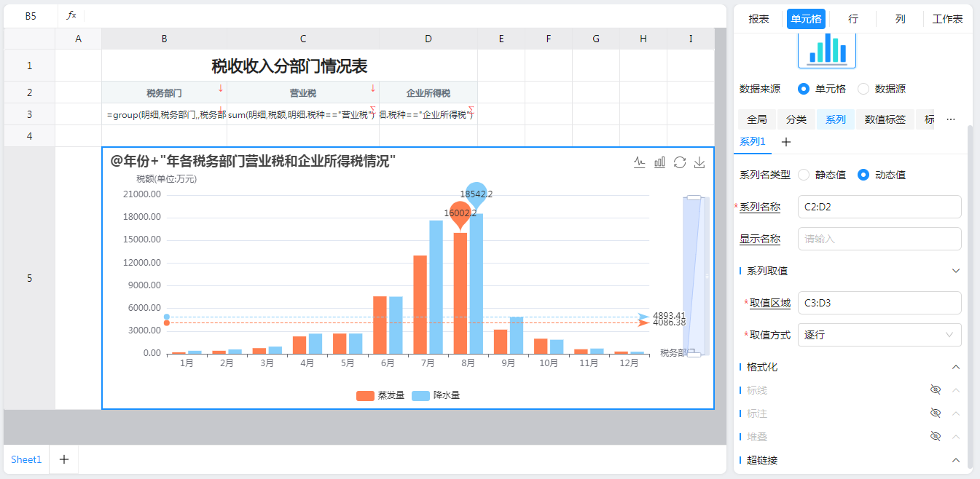Select 静态值 radio for series name type
The width and height of the screenshot is (980, 479).
pos(804,175)
